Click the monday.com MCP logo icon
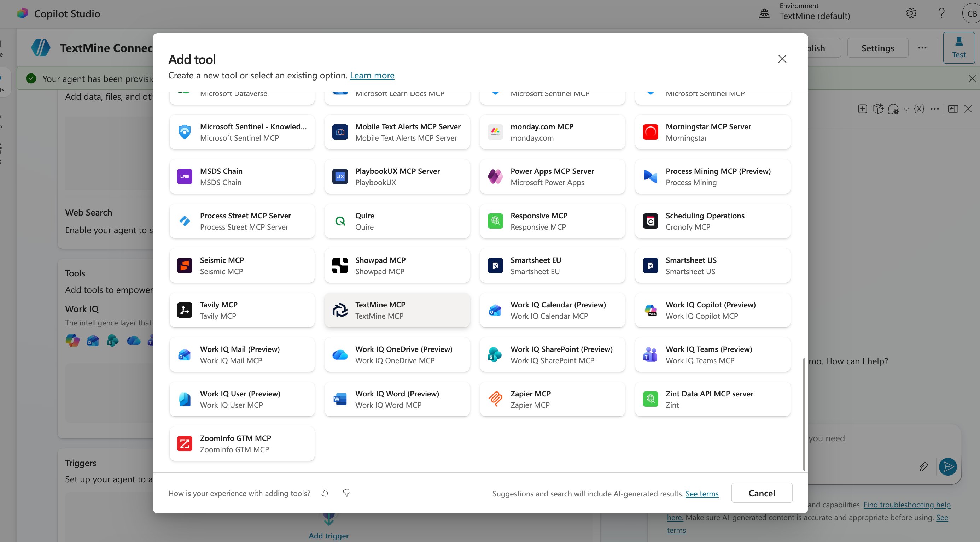Viewport: 980px width, 542px height. 495,132
